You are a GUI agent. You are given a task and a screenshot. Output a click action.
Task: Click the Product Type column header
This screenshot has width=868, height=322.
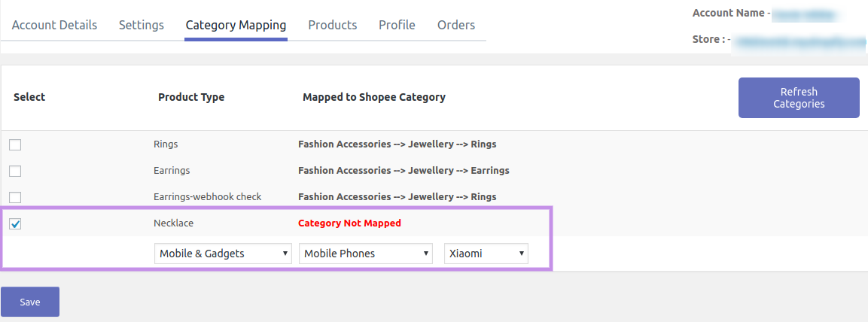point(191,97)
